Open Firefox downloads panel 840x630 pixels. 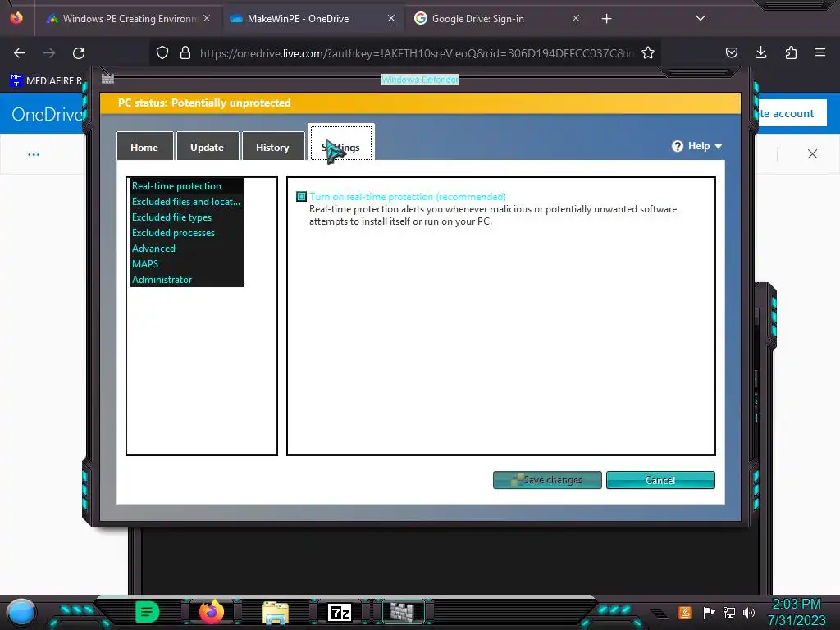point(760,52)
